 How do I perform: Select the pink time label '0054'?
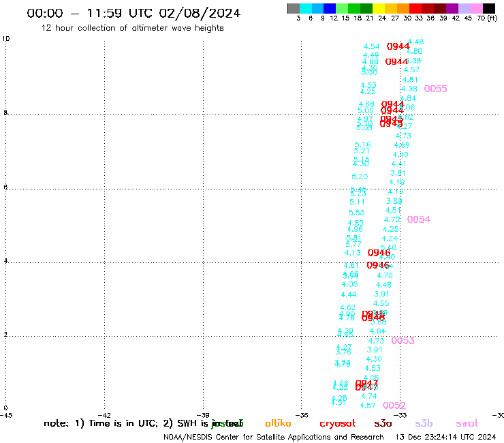pyautogui.click(x=418, y=219)
